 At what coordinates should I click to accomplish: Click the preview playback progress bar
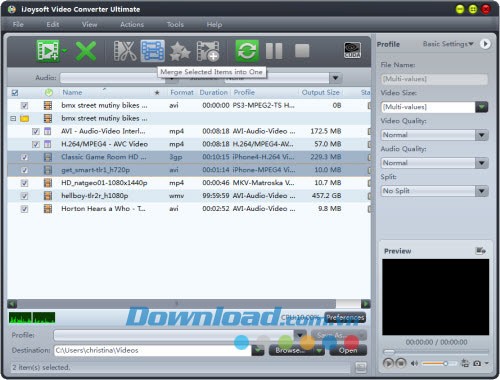tap(436, 351)
